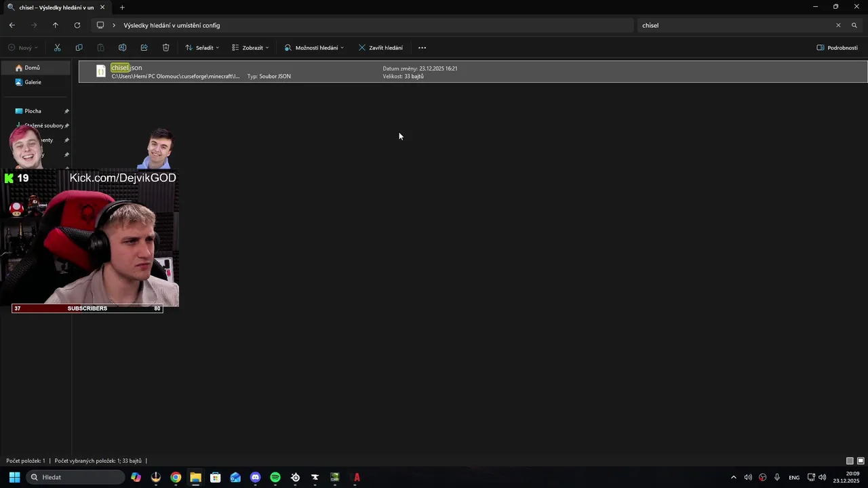Click the Rename icon in toolbar
The height and width of the screenshot is (488, 868).
point(122,47)
